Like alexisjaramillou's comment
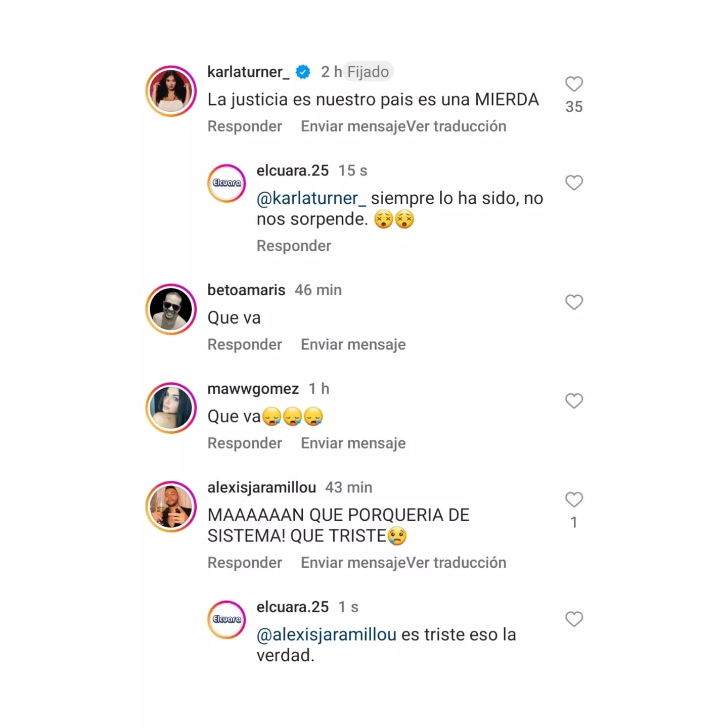 click(x=574, y=499)
